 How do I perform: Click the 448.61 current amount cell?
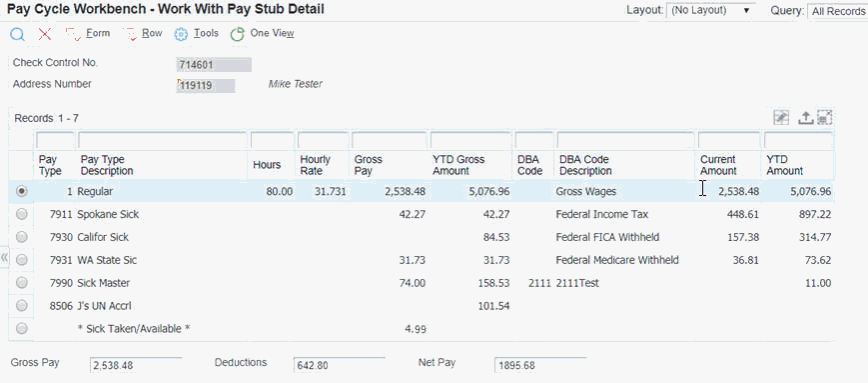click(x=742, y=214)
